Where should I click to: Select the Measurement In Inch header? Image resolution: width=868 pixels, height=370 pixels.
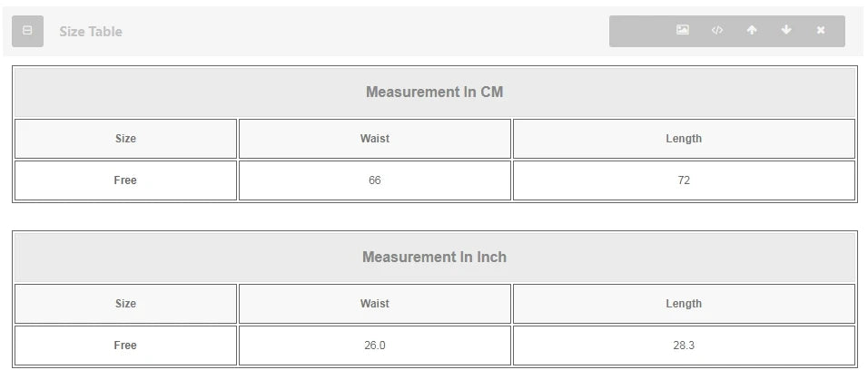(435, 258)
